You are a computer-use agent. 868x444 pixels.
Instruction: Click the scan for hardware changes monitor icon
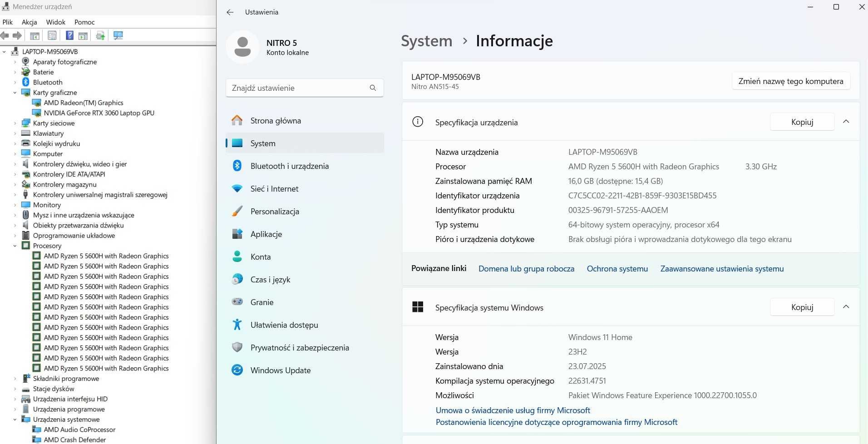pyautogui.click(x=118, y=35)
